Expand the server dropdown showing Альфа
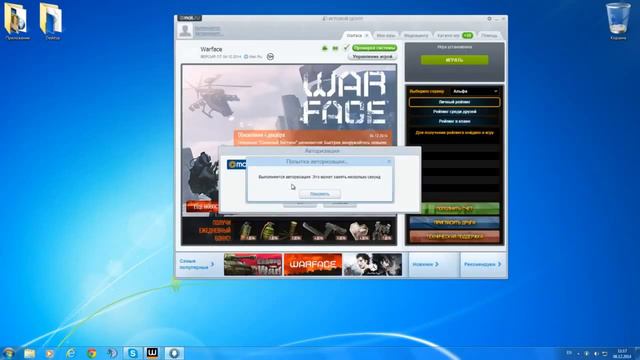Screen dimensions: 640x360 pos(475,91)
